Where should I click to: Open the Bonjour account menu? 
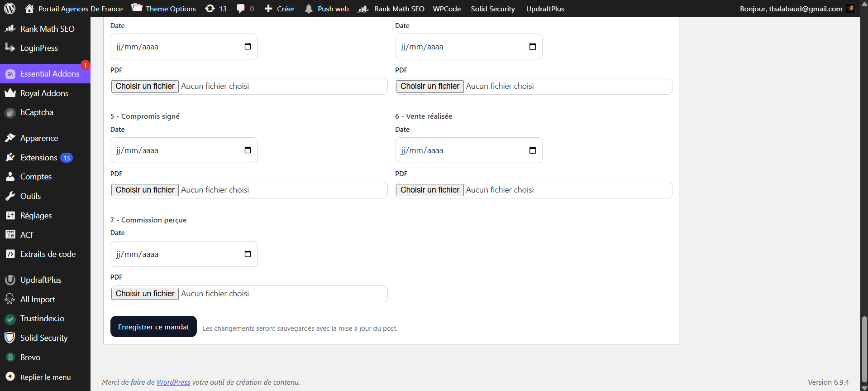pos(797,9)
